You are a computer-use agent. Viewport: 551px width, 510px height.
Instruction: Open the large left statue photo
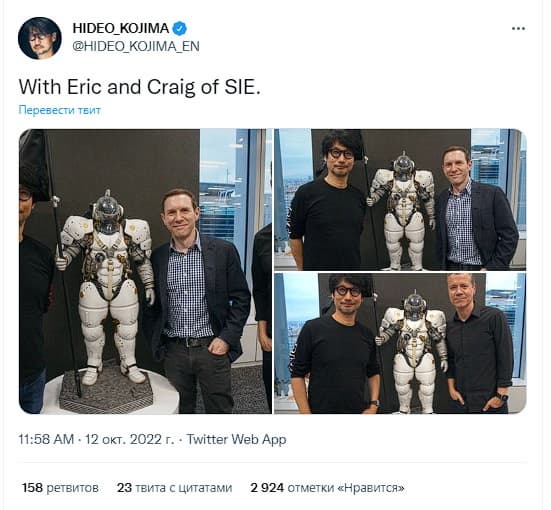pyautogui.click(x=145, y=271)
